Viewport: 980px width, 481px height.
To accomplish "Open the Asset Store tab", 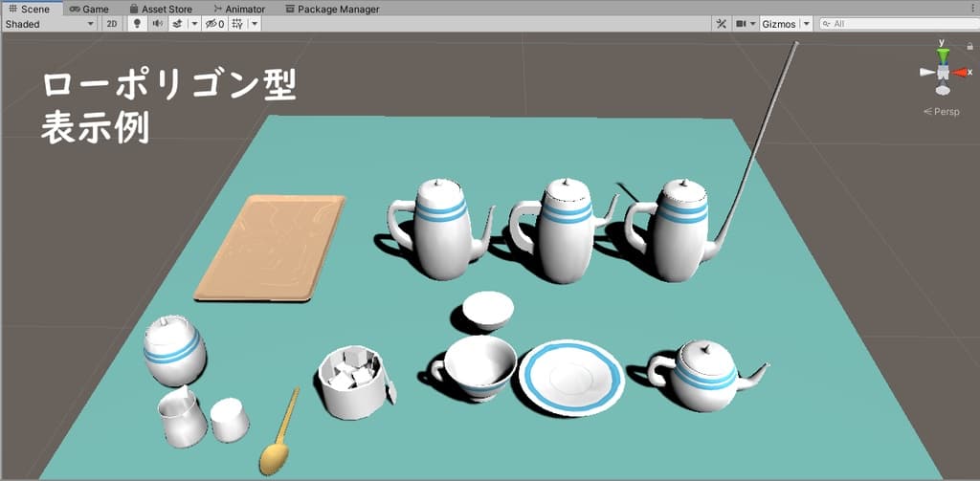I will point(161,9).
